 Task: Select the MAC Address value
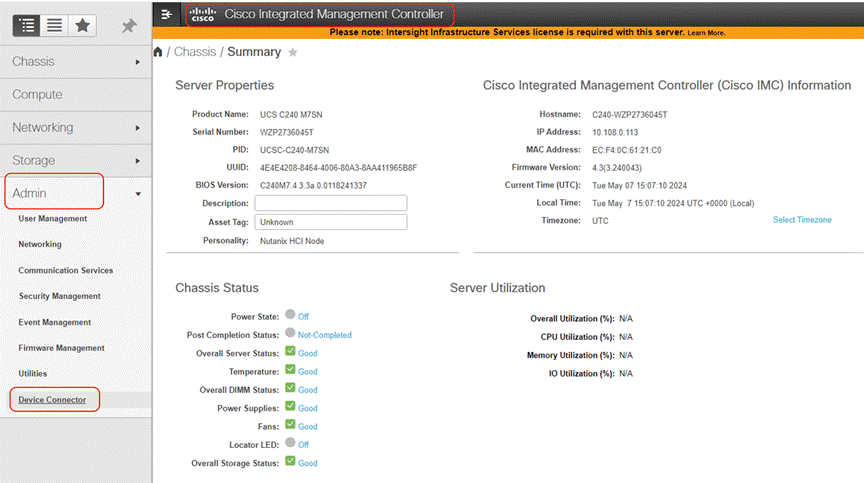click(x=627, y=150)
